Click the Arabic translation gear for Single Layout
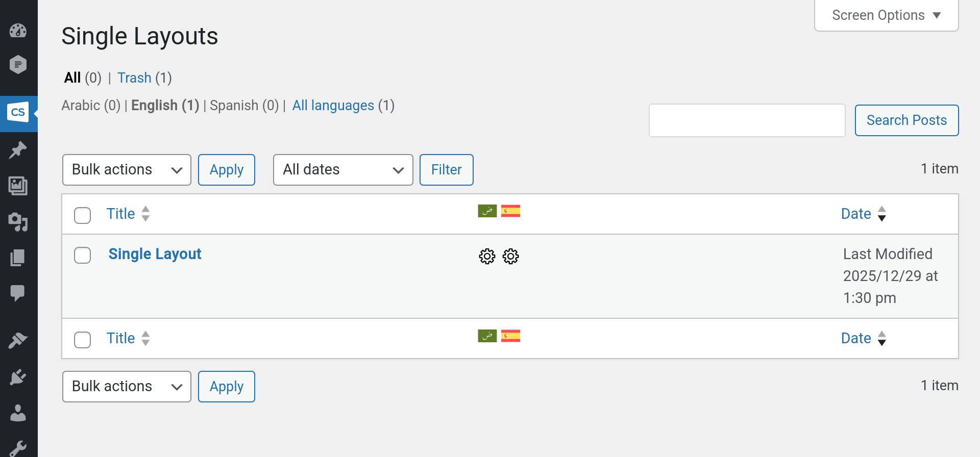The width and height of the screenshot is (980, 457). click(487, 256)
